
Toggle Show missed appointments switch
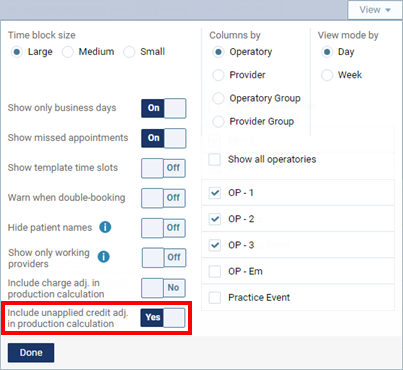point(163,138)
